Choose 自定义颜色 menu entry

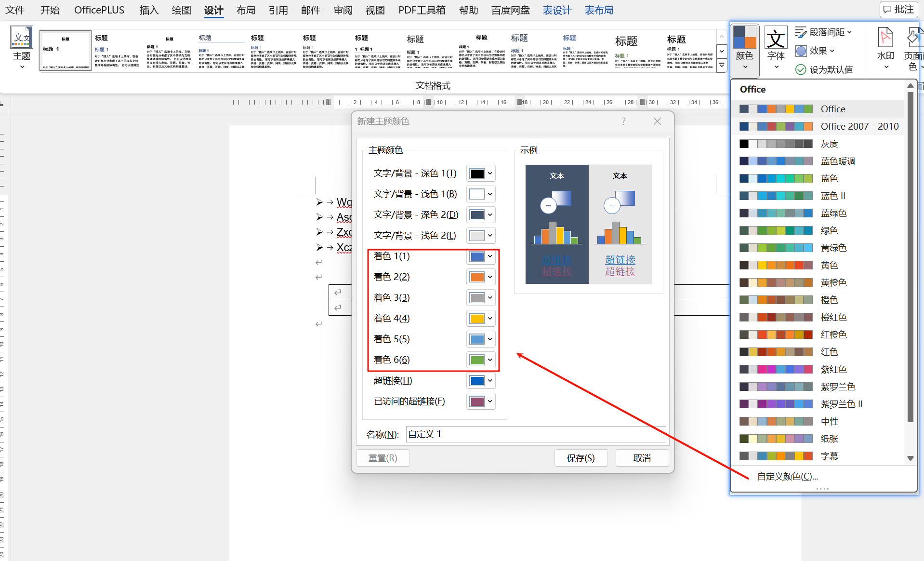[787, 476]
